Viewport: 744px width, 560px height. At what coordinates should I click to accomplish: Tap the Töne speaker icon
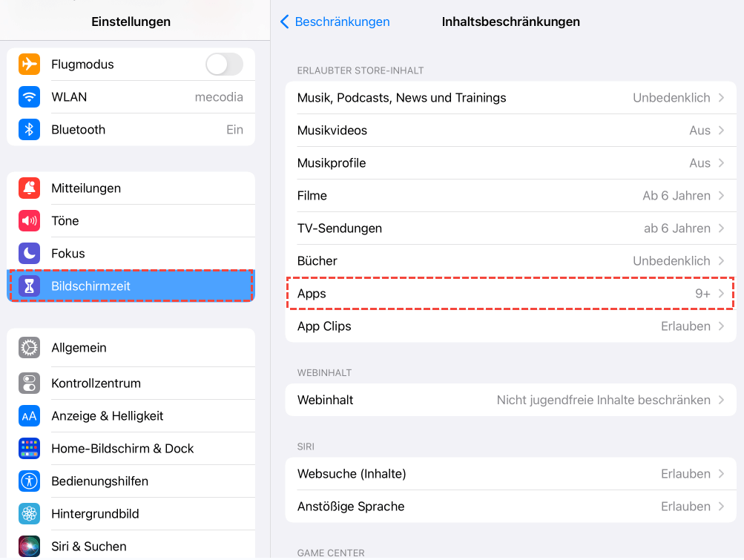point(29,221)
